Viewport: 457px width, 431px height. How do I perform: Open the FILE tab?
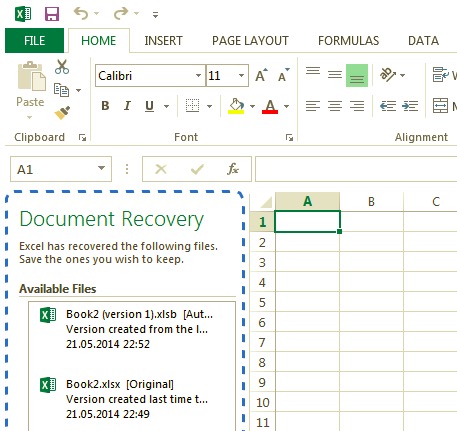click(x=34, y=41)
